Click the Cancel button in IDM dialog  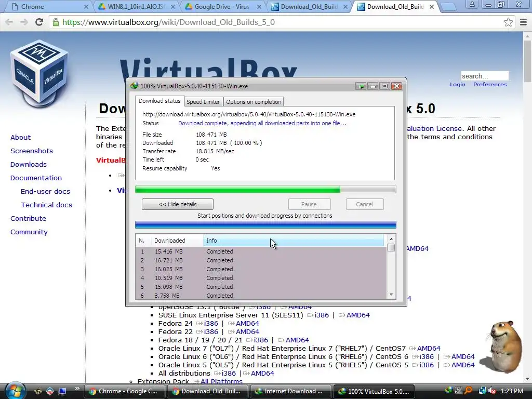pyautogui.click(x=364, y=204)
